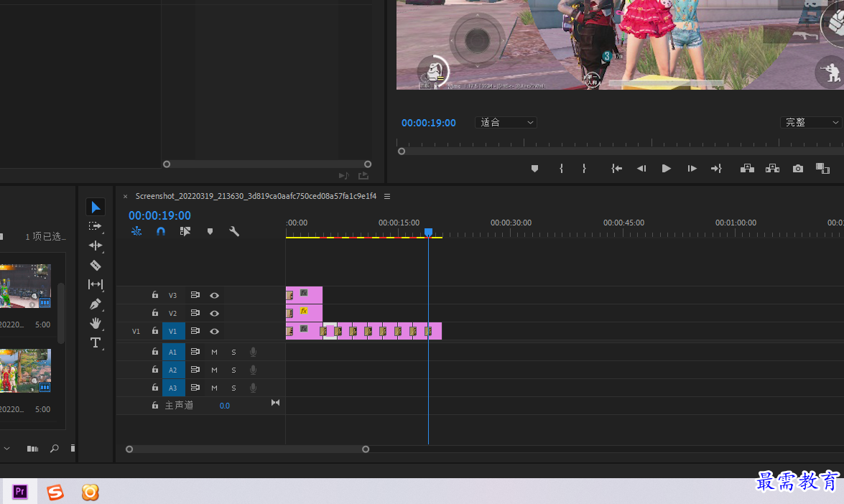Click the timeline playhead marker
The height and width of the screenshot is (504, 844).
(x=428, y=232)
